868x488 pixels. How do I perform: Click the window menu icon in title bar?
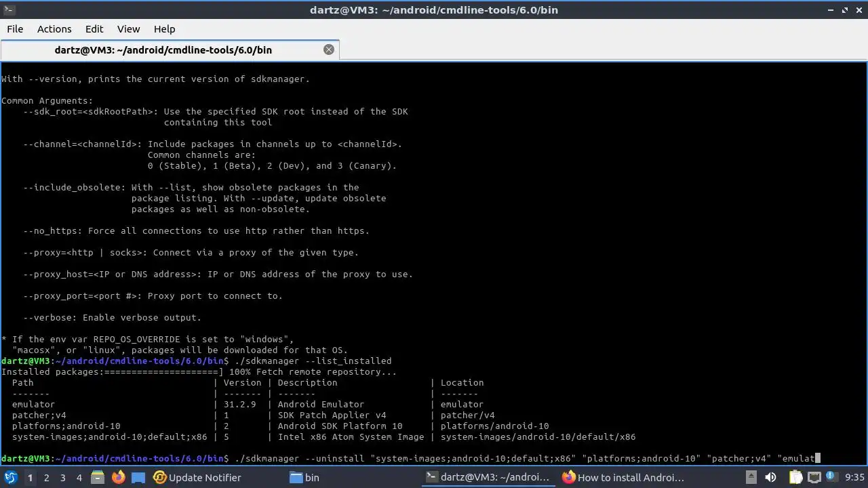[9, 10]
